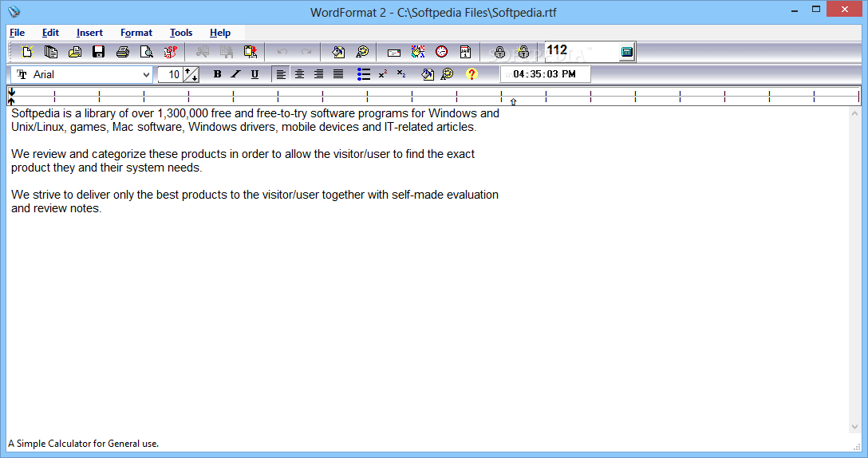
Task: Click the right margin arrow marker on the ruler
Action: pyautogui.click(x=513, y=102)
